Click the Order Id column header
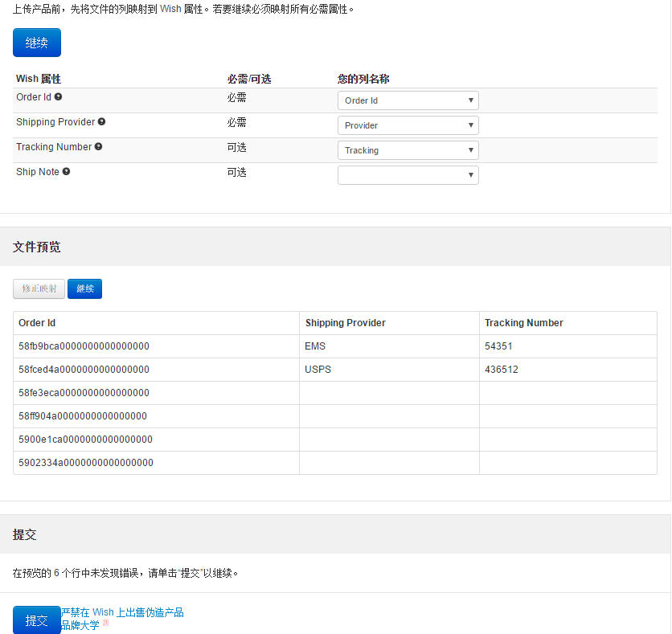 pos(38,322)
